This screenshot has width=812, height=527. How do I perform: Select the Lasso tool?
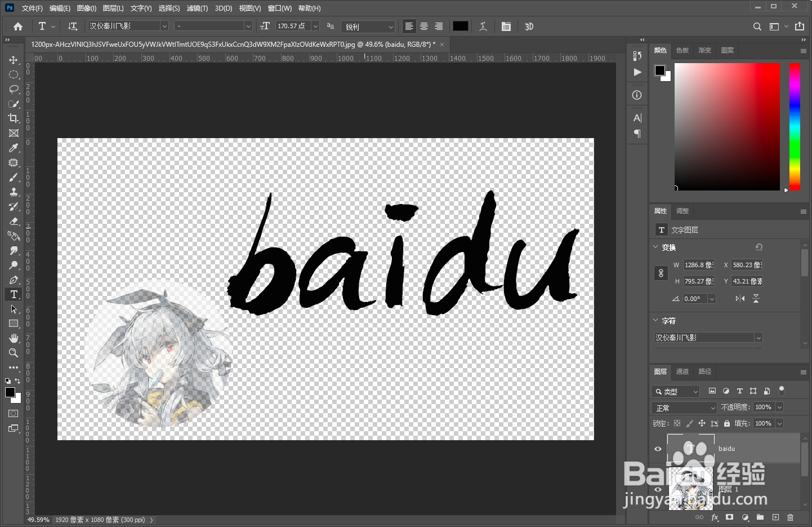click(14, 89)
